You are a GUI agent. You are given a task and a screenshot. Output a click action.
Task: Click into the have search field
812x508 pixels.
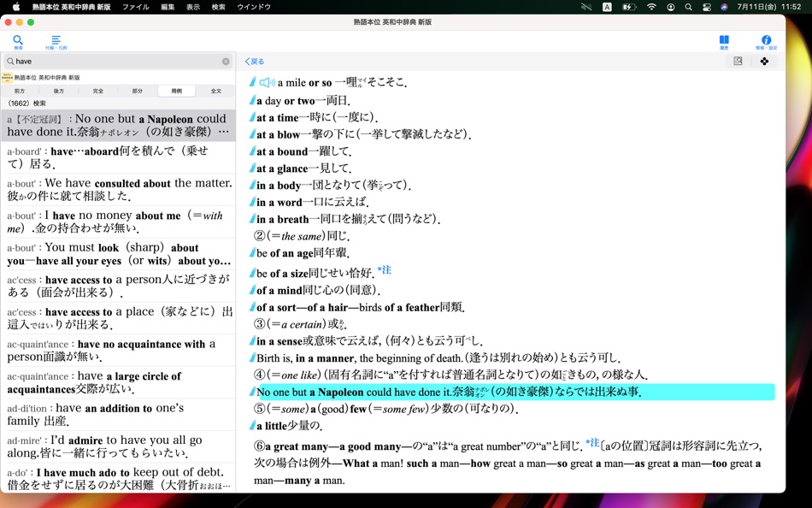coord(118,62)
